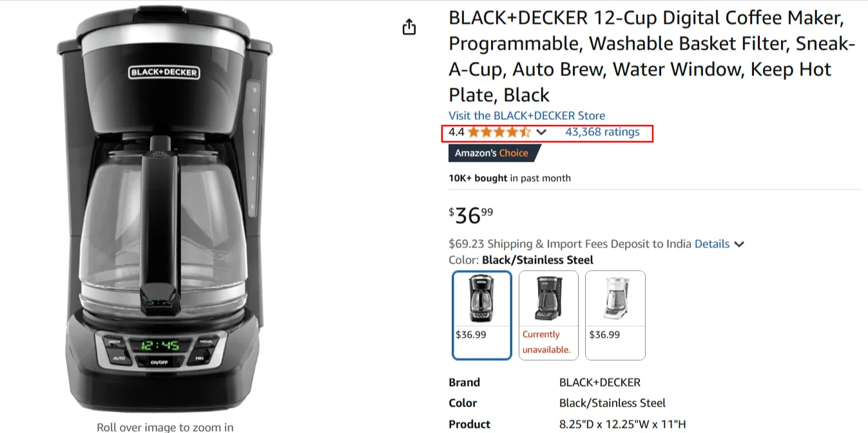Screen dimensions: 868x433
Task: Open the 43,368 ratings link
Action: (x=603, y=131)
